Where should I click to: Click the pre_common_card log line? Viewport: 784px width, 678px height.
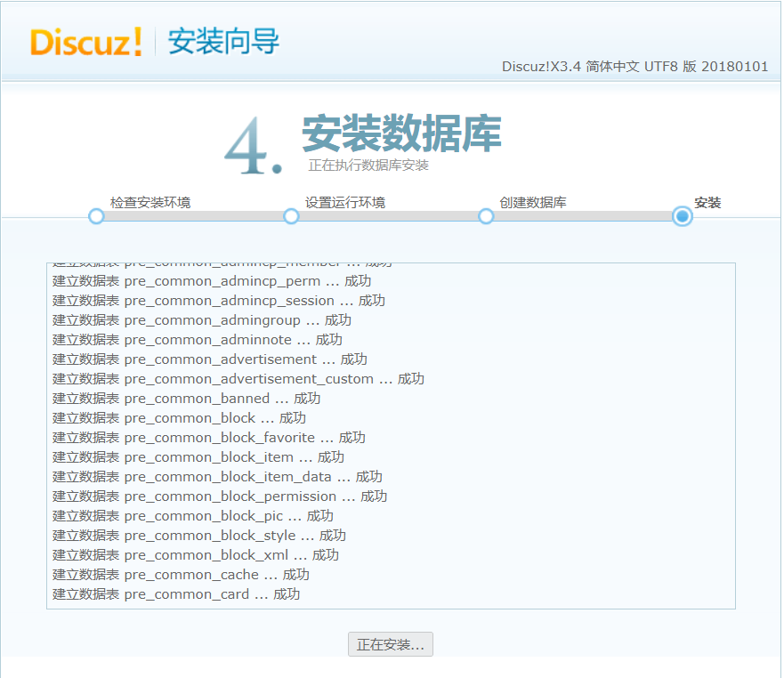tap(176, 593)
